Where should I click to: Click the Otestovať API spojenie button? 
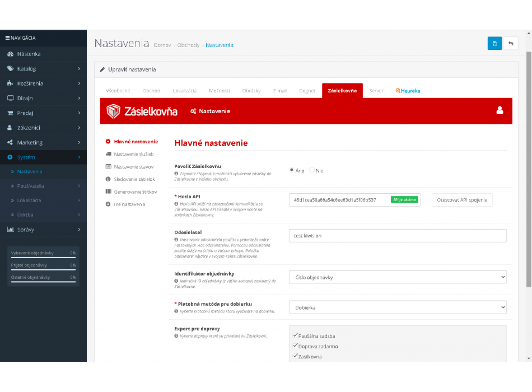point(462,200)
